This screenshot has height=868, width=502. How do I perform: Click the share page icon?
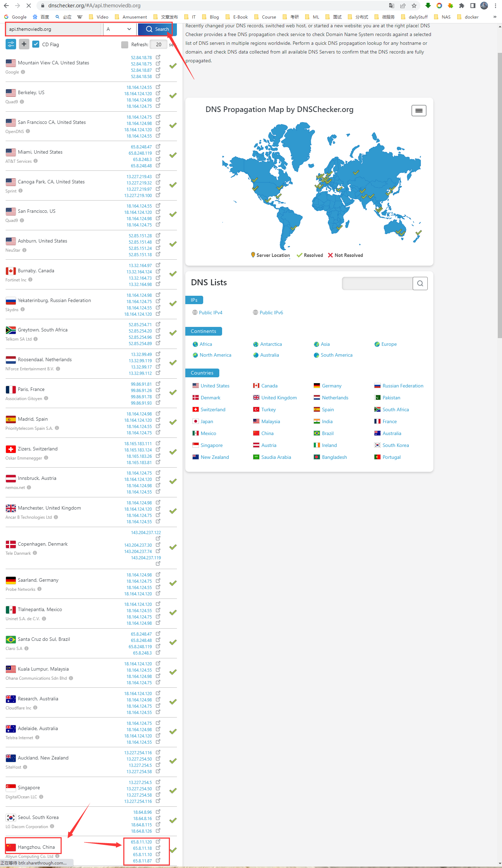click(403, 6)
